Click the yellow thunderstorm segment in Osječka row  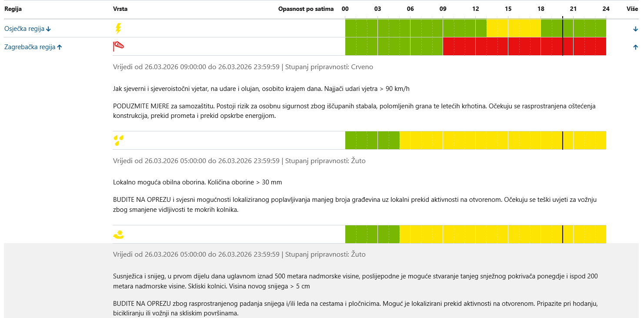tap(513, 29)
